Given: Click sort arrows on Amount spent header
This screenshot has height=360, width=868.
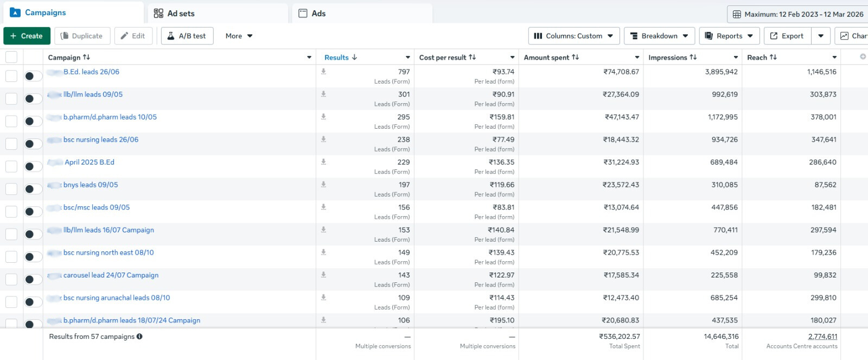Looking at the screenshot, I should pyautogui.click(x=576, y=57).
